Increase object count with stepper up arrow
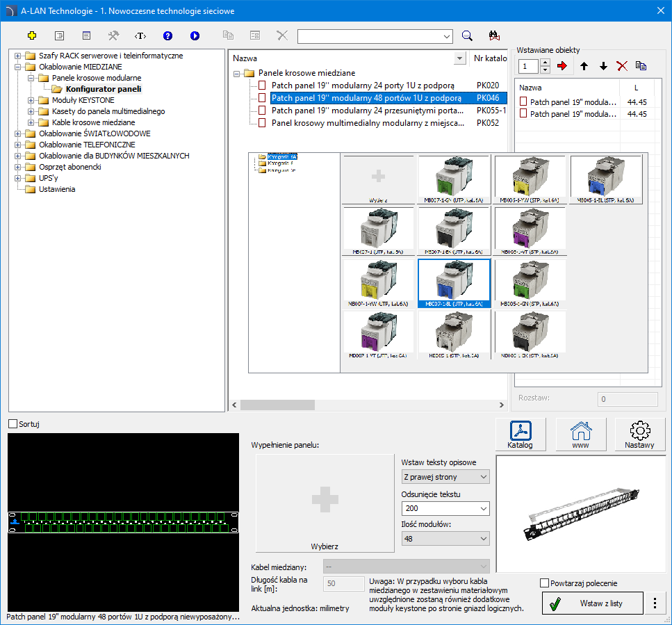Screen dimensions: 672x625 coord(545,63)
